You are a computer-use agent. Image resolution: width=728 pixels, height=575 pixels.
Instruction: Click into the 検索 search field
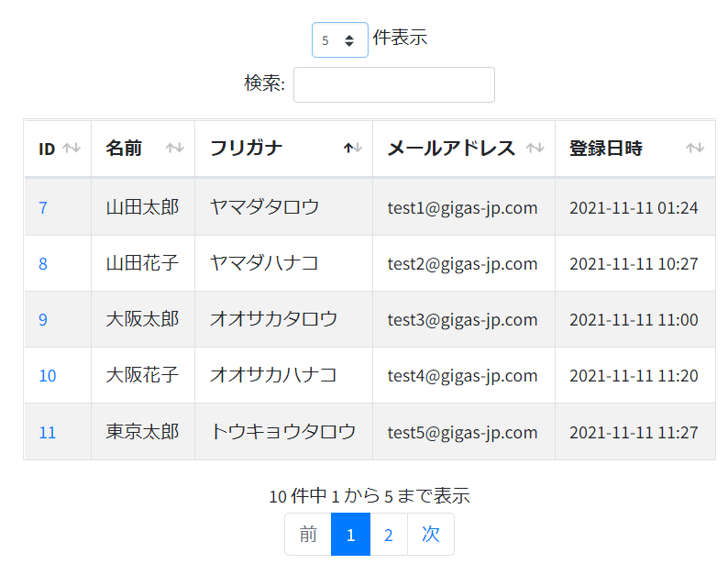pos(394,84)
